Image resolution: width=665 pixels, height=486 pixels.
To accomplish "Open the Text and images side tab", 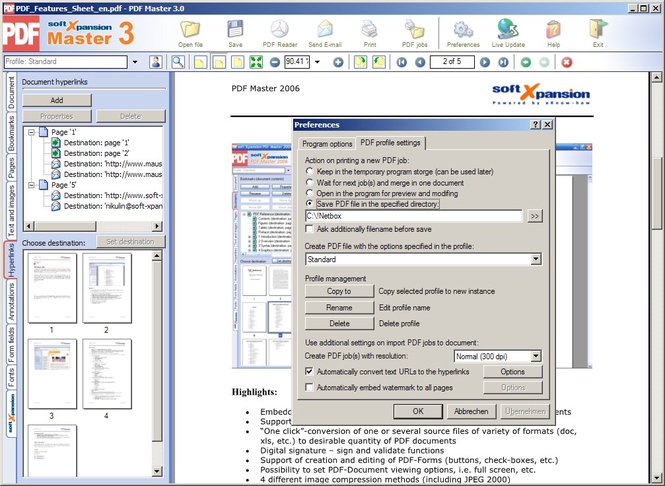I will pos(11,211).
